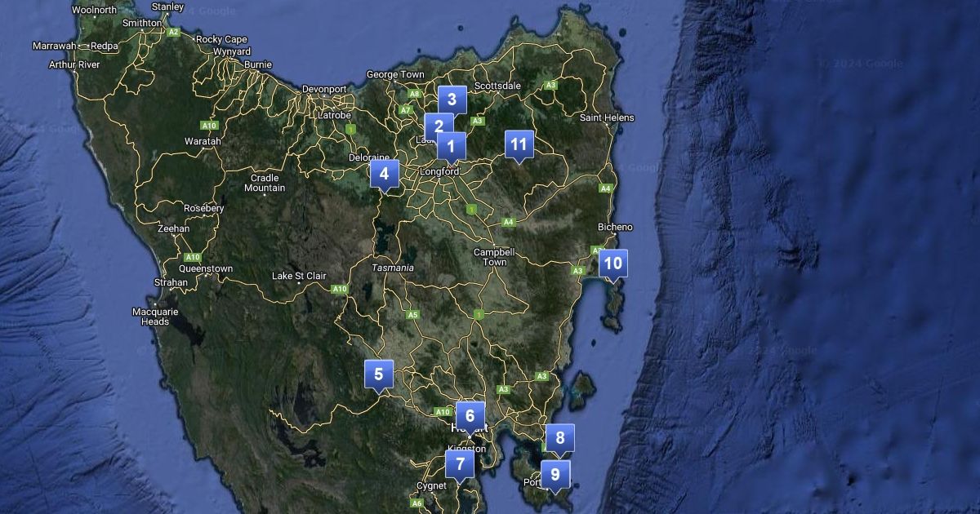Select map marker number 8
Screen dimensions: 980x514
click(559, 438)
